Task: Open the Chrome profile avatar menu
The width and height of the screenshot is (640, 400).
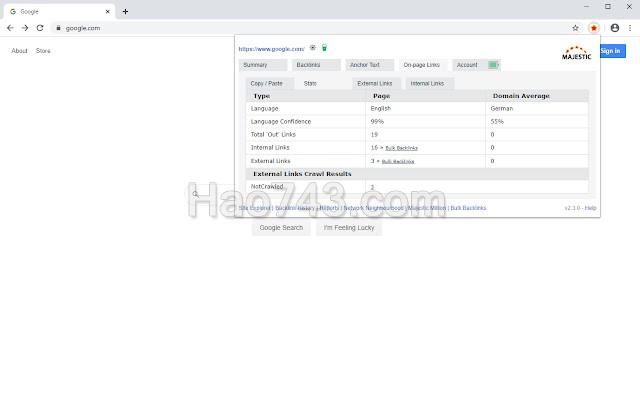Action: pos(615,28)
